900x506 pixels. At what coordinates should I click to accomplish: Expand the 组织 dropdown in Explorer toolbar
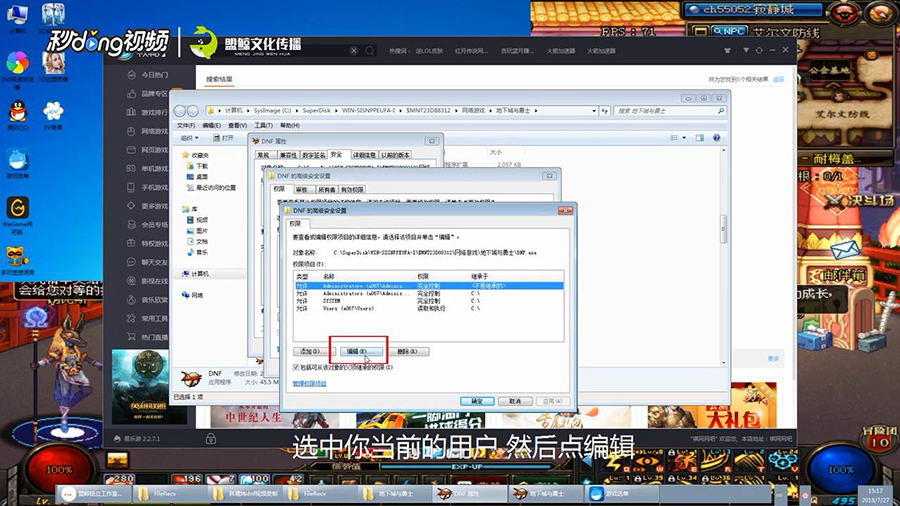coord(189,138)
